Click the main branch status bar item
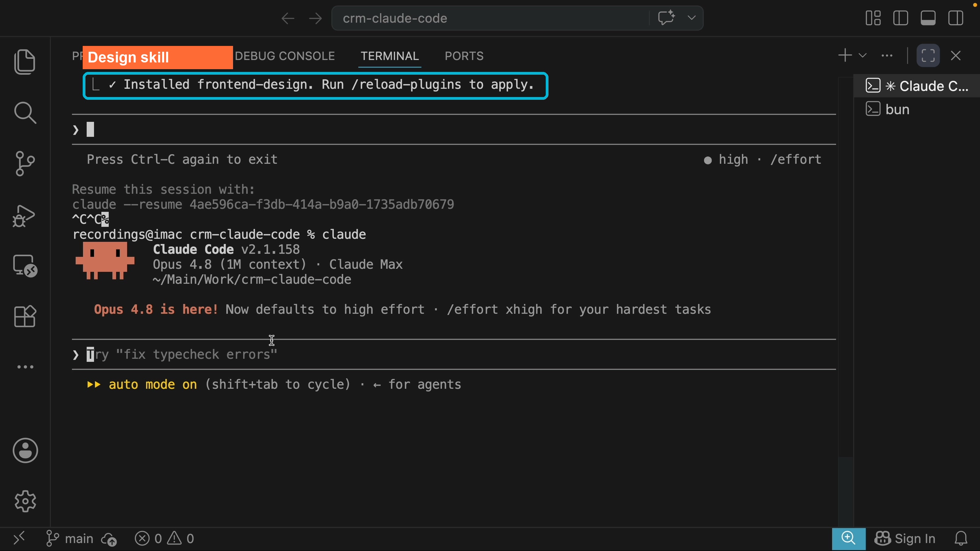 pyautogui.click(x=69, y=538)
